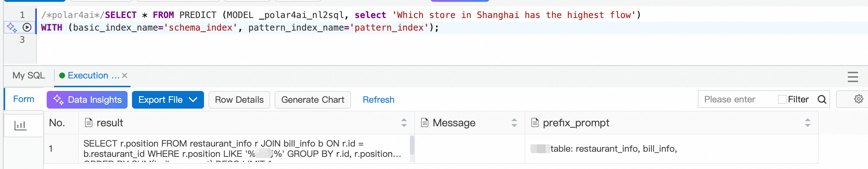Sort the prefix_prompt column

click(x=808, y=123)
